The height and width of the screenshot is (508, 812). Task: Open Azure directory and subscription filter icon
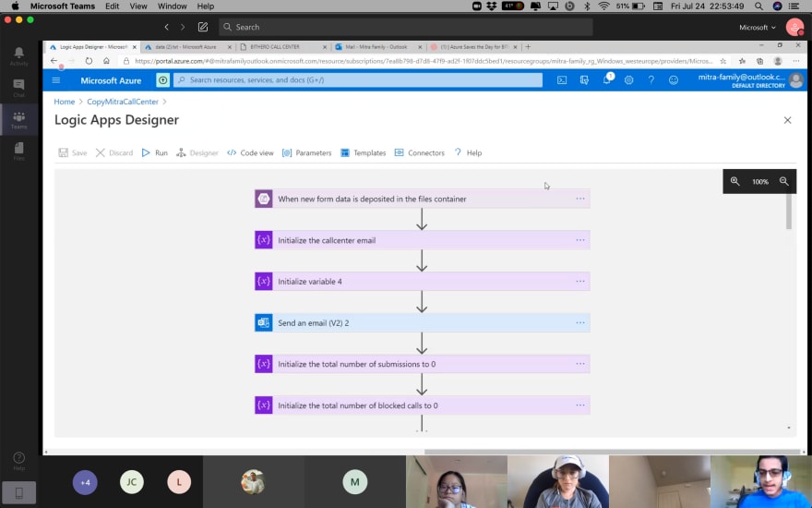[x=583, y=79]
